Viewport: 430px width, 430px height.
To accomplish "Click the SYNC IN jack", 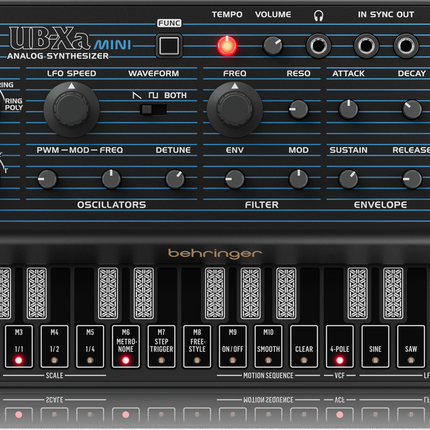I will [366, 46].
